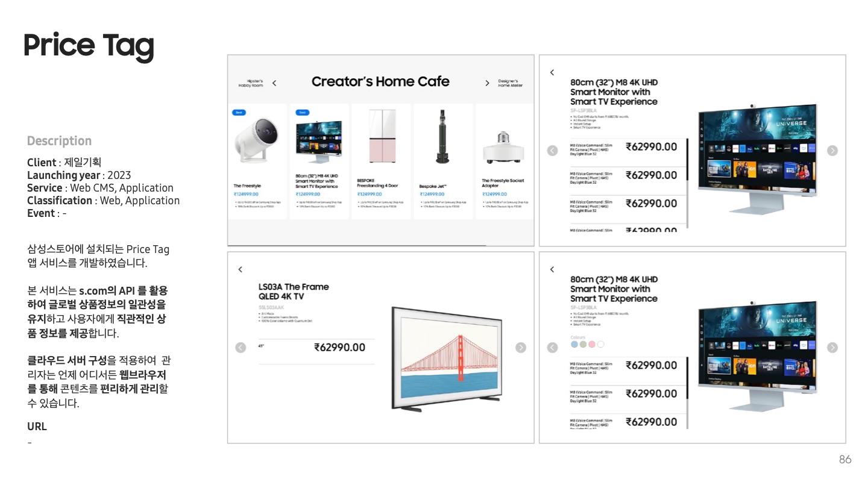Click the price list scrollbar, monitor screen without Colours
868x488 pixels.
click(x=688, y=184)
